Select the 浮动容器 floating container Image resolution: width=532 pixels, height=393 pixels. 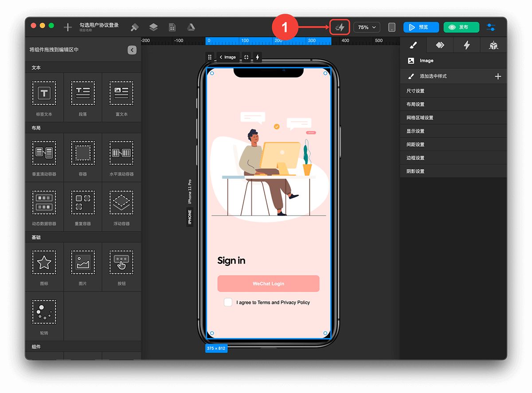click(x=121, y=207)
